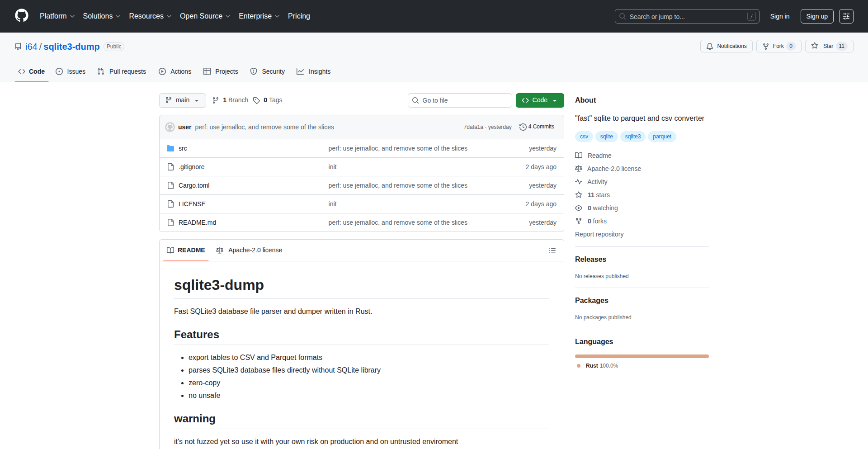The image size is (868, 449).
Task: Expand the Open Source header menu
Action: point(205,16)
